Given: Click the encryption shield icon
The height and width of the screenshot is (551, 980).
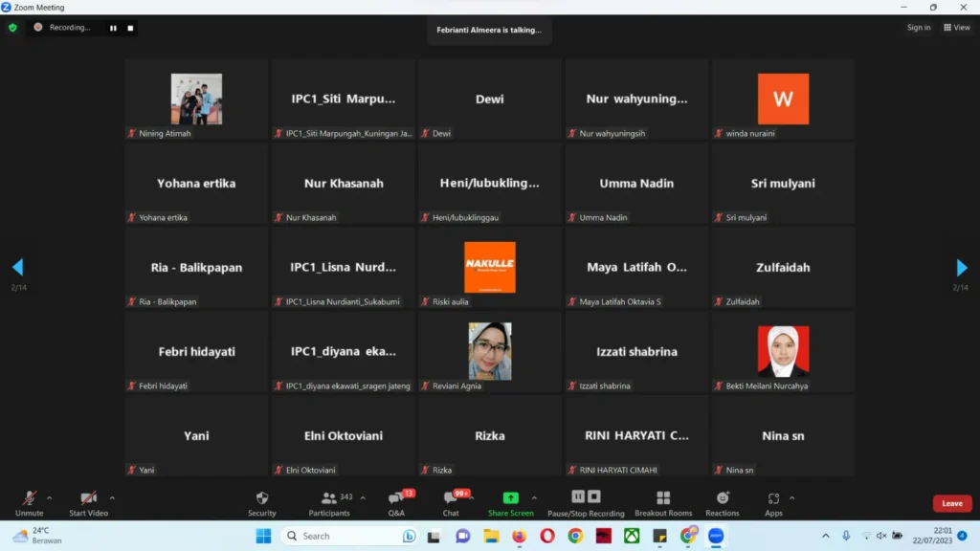Looking at the screenshot, I should click(x=12, y=28).
